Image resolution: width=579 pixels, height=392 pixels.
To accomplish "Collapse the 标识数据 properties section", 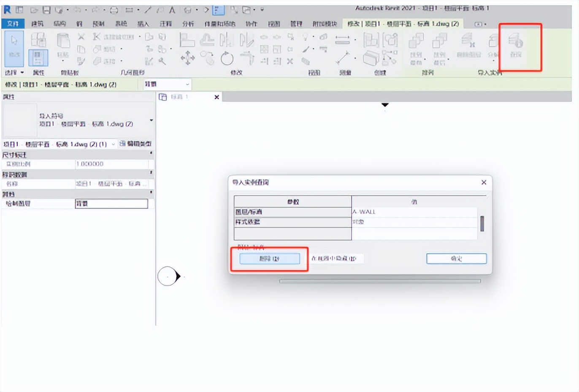I will click(151, 173).
